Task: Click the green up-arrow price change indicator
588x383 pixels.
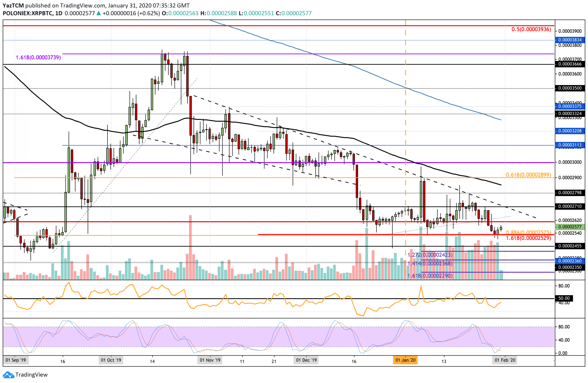Action: pyautogui.click(x=99, y=13)
